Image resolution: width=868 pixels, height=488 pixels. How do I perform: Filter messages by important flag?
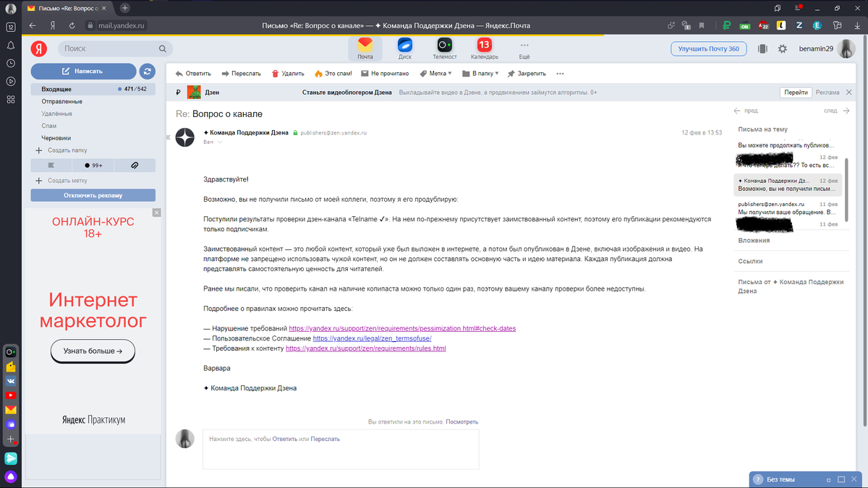[x=51, y=165]
